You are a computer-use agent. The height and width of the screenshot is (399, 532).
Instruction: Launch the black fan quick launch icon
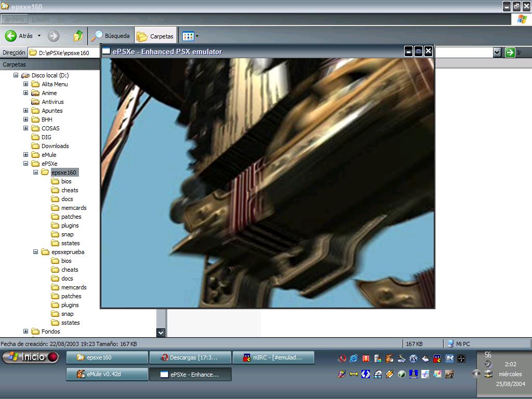461,358
